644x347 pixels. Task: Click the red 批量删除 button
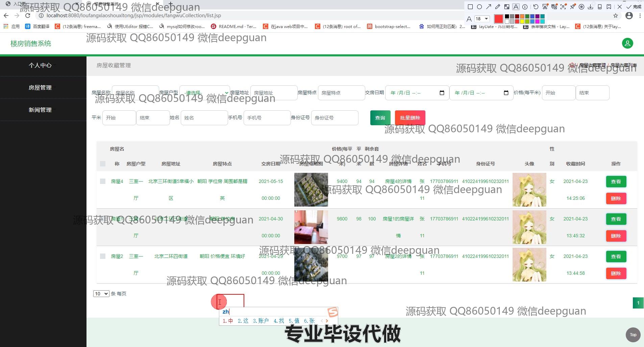(410, 118)
